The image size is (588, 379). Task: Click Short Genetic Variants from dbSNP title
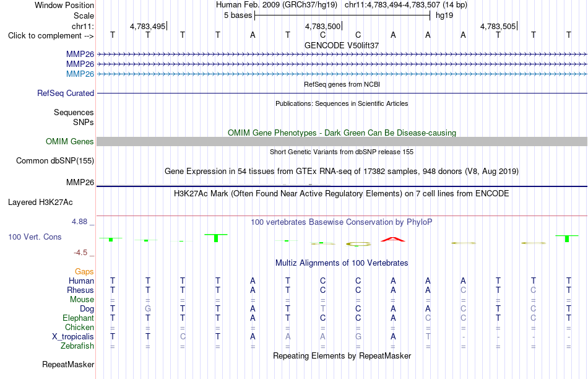342,152
